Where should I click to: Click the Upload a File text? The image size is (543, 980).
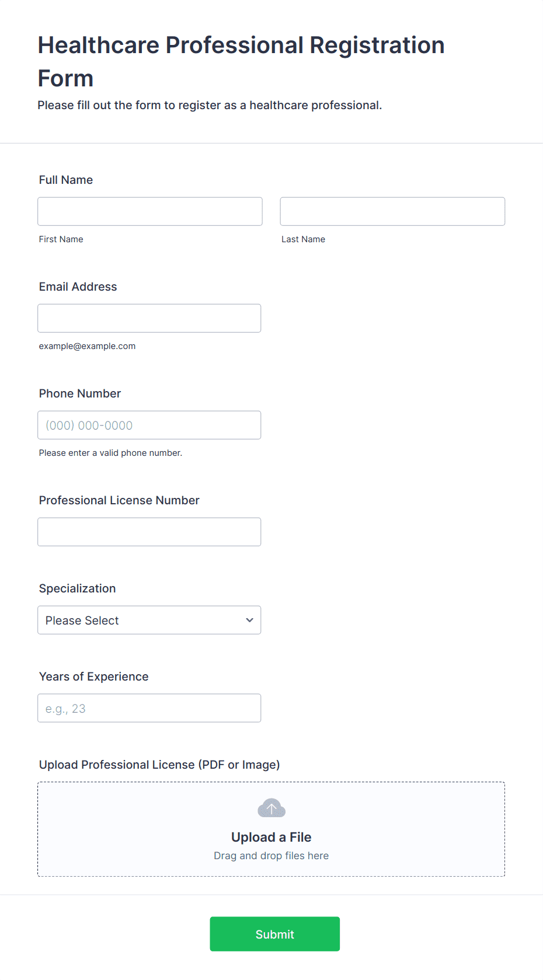point(271,837)
